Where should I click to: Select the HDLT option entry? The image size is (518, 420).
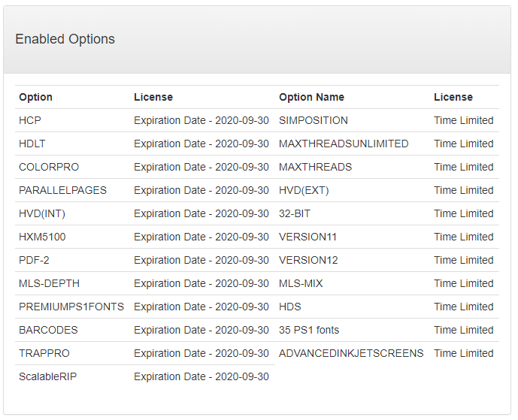tap(32, 144)
